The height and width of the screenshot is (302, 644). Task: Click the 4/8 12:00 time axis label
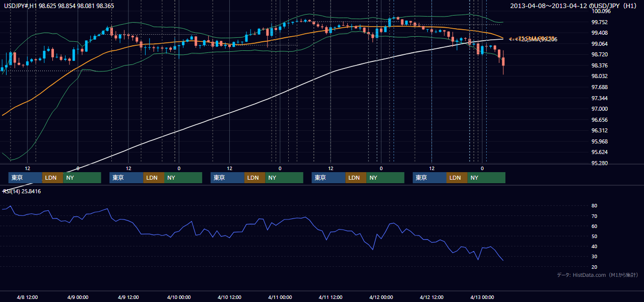(x=28, y=297)
